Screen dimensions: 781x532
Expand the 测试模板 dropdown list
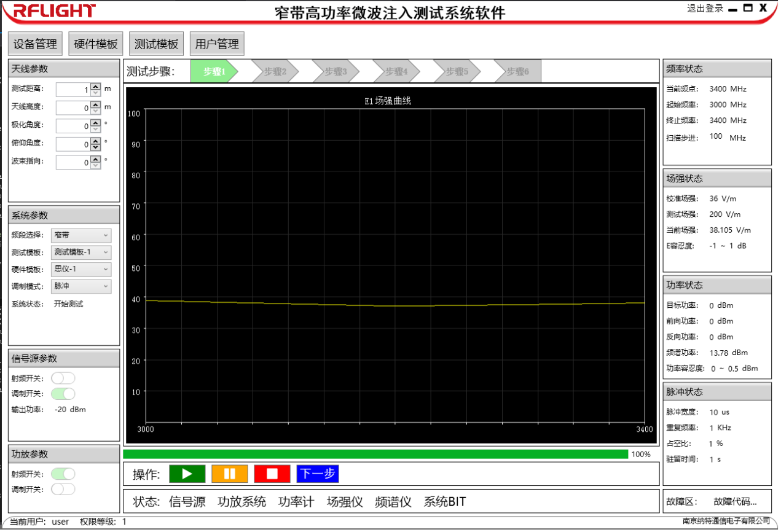coord(81,252)
